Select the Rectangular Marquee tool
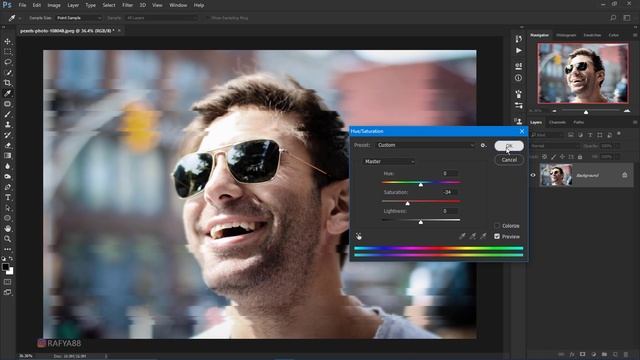 pos(7,51)
